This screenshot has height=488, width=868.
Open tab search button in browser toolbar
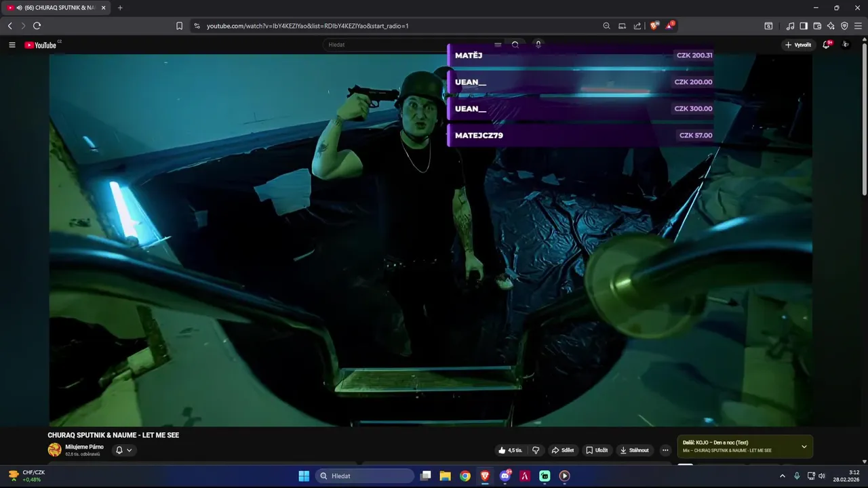768,26
